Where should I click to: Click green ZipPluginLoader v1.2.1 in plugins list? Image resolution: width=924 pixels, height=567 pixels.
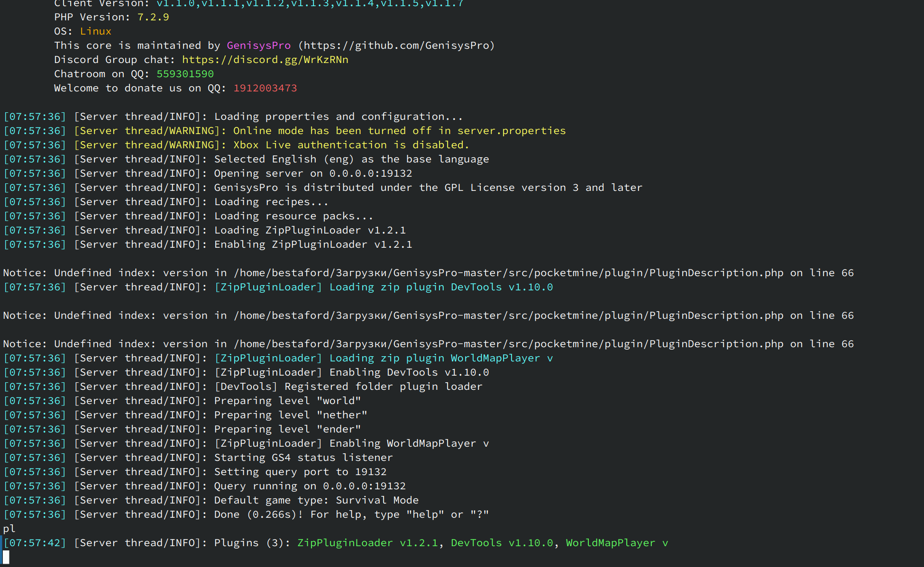367,543
